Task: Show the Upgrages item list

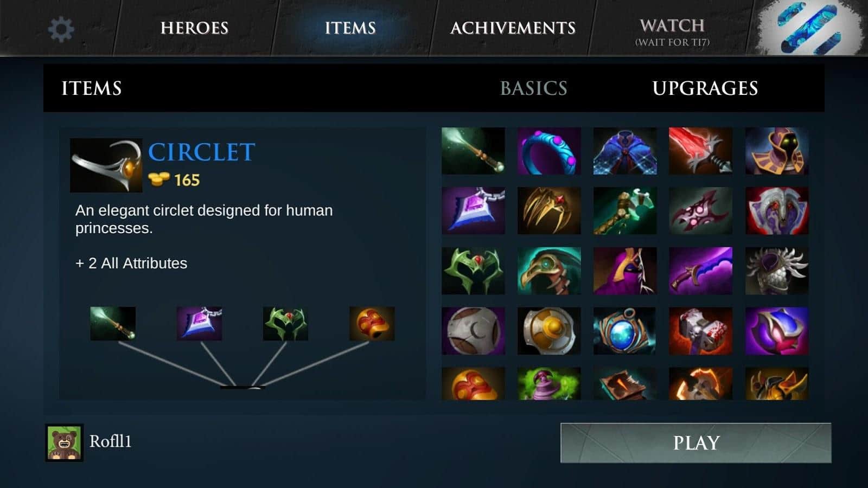Action: click(x=705, y=88)
